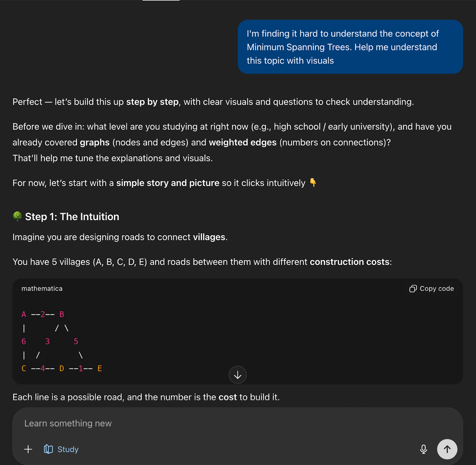Click the "Step 1: The Intuition" heading
Viewport: 476px width, 465px height.
click(72, 216)
